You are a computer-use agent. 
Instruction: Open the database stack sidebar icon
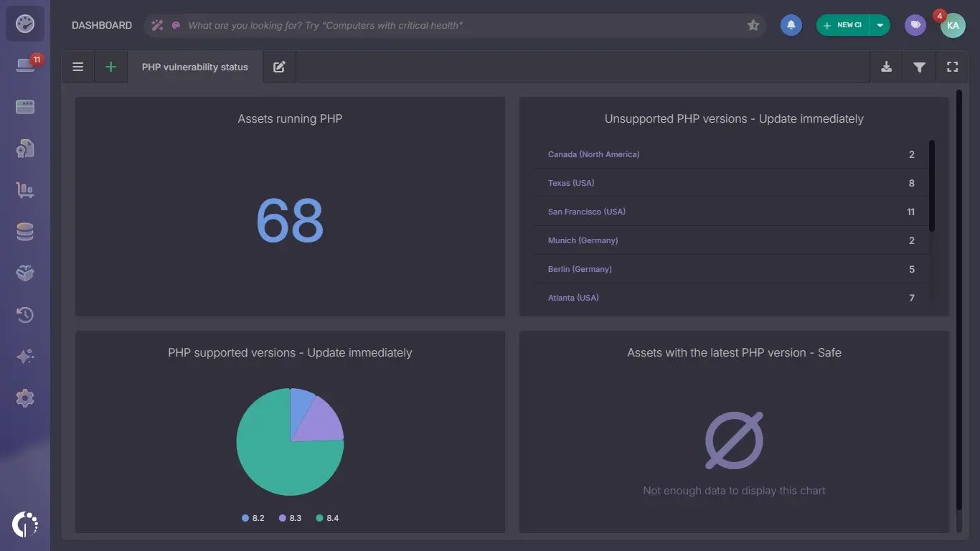click(x=25, y=232)
